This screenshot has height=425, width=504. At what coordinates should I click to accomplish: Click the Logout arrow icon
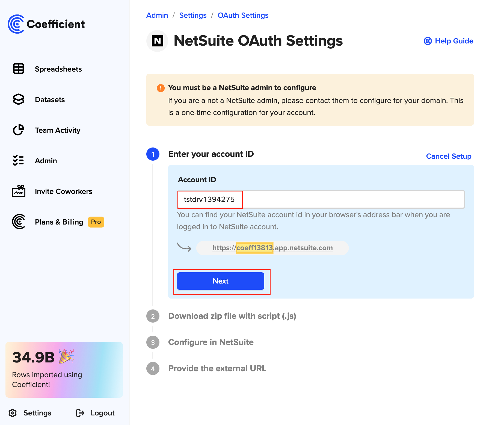[80, 413]
